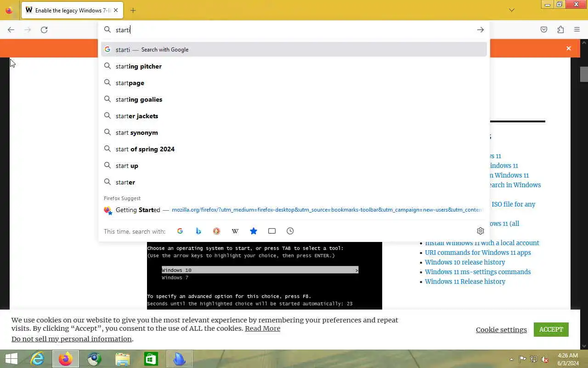The image size is (588, 368).
Task: Open the Extensions puzzle icon
Action: pos(560,30)
